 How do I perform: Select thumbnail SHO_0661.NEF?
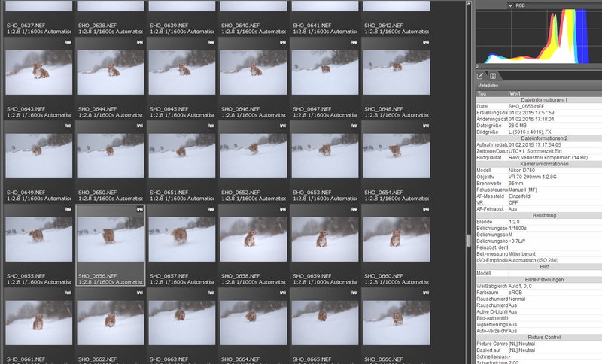(x=39, y=323)
